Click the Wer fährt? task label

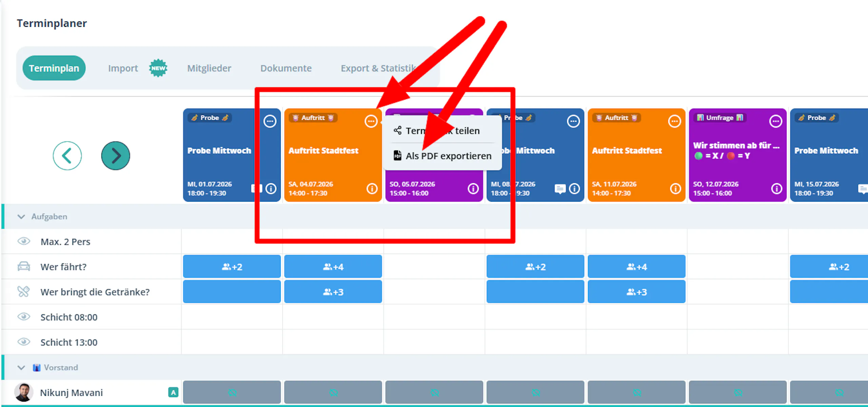click(x=63, y=267)
